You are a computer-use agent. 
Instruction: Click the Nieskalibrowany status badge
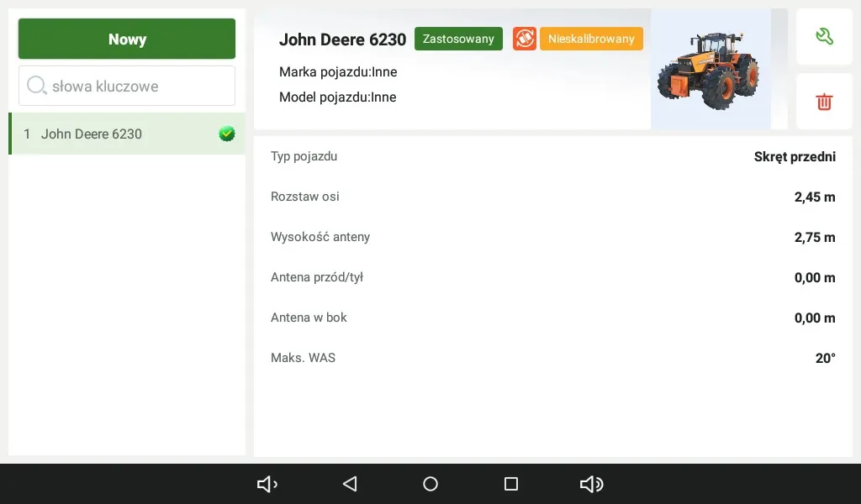(x=591, y=39)
